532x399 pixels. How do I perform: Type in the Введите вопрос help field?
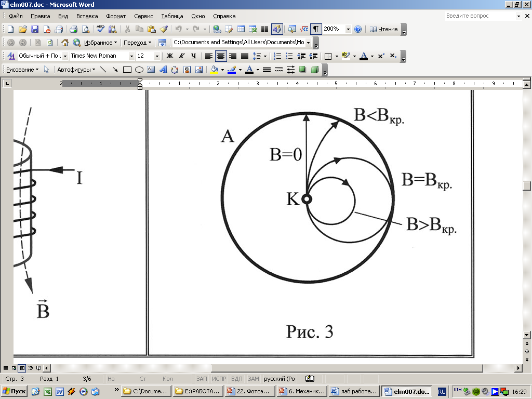(481, 16)
